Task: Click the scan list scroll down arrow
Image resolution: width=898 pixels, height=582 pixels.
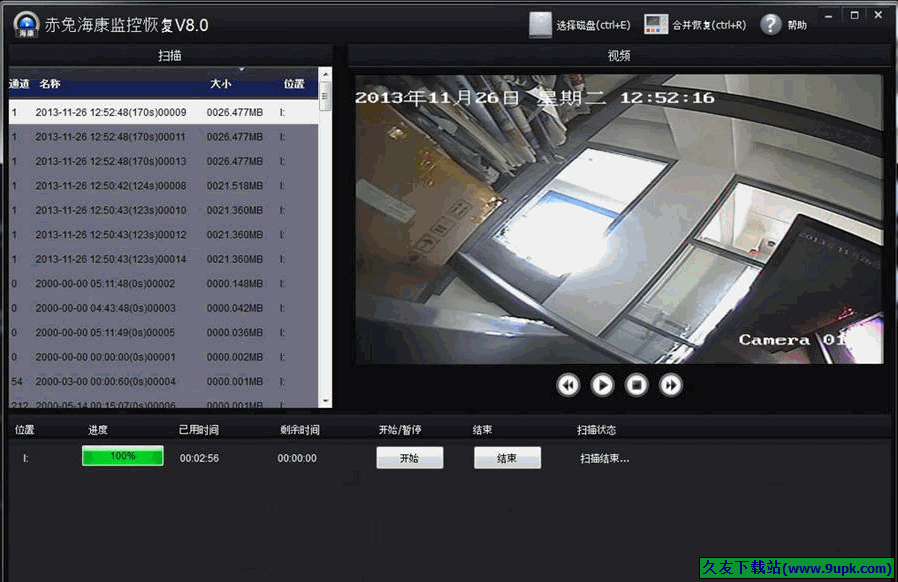Action: click(325, 401)
